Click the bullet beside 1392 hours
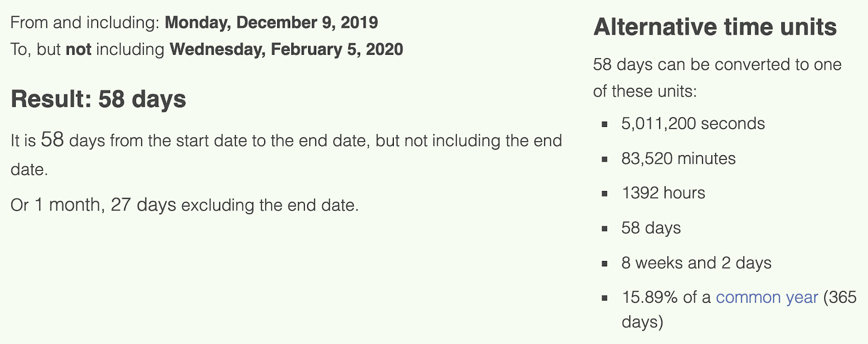Viewport: 868px width, 344px height. pyautogui.click(x=604, y=194)
